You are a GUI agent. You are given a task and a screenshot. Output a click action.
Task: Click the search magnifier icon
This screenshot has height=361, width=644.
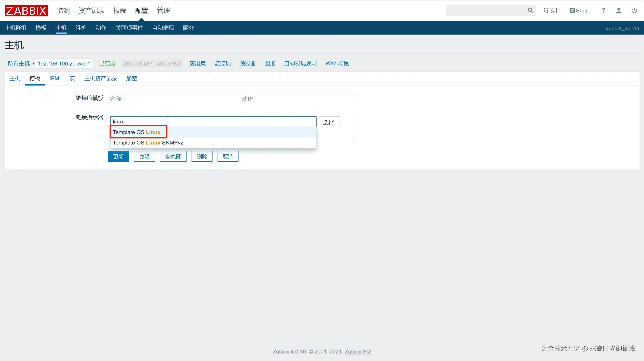coord(530,10)
